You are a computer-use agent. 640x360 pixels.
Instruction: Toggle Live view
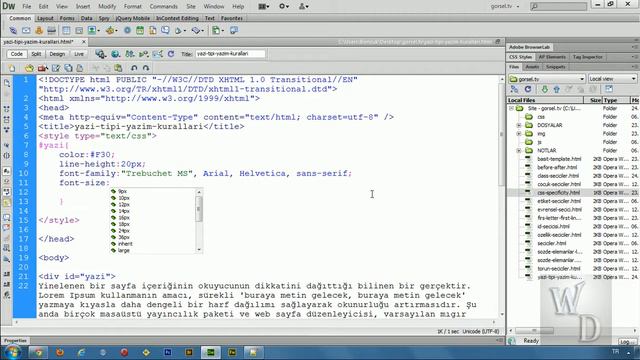click(79, 54)
